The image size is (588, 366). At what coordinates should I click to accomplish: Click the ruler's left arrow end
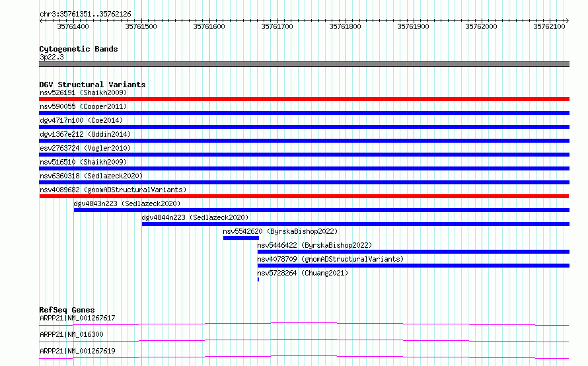point(41,21)
